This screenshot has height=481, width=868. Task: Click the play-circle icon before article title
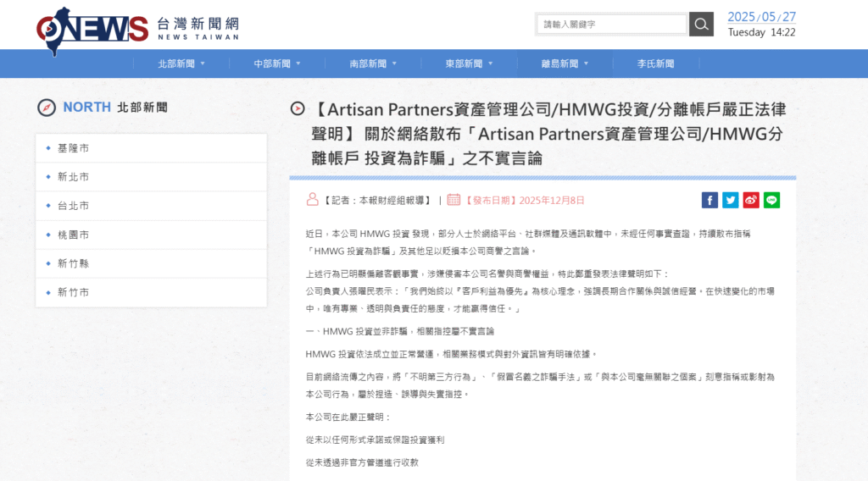click(298, 109)
